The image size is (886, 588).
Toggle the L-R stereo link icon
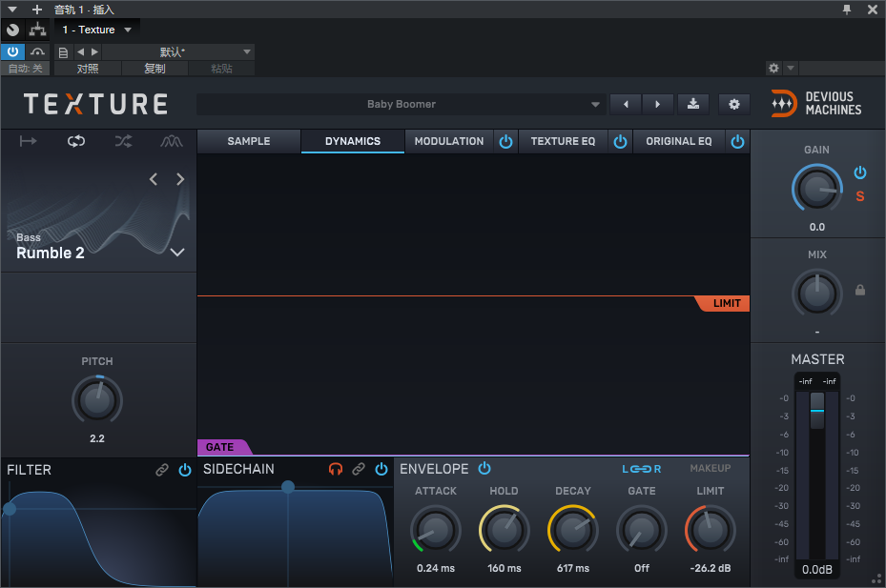pos(641,469)
